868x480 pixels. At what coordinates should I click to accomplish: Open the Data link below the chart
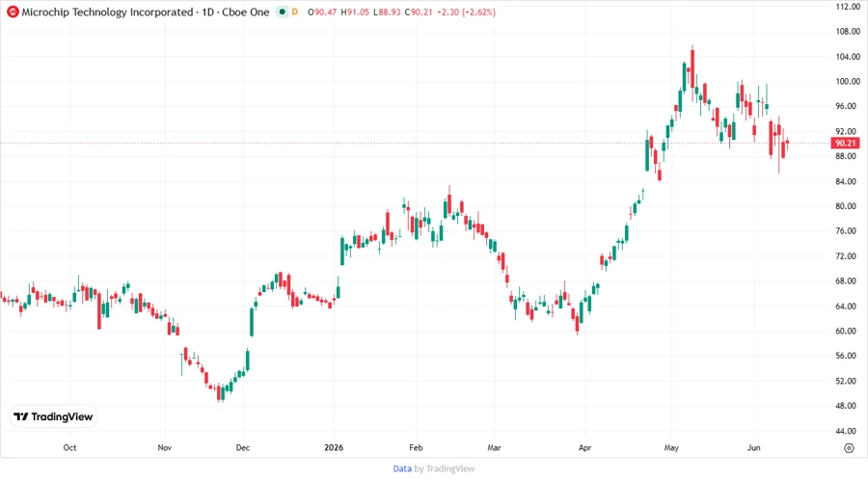(402, 468)
